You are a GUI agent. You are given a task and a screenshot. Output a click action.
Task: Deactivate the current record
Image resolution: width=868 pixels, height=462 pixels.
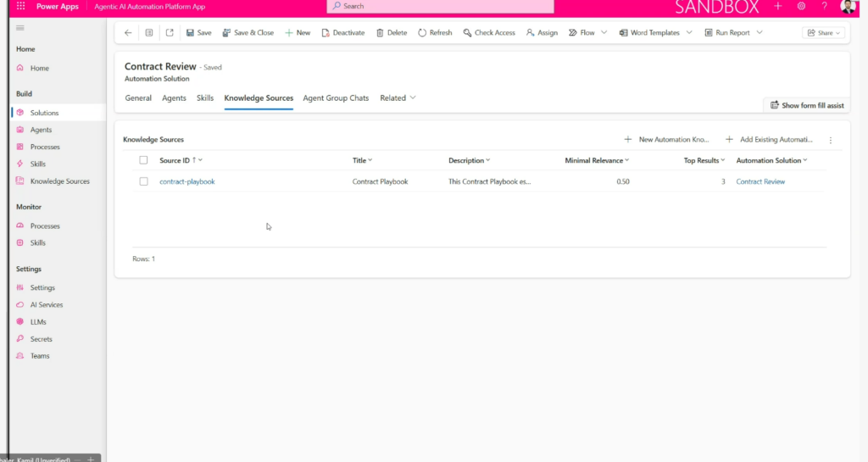342,33
